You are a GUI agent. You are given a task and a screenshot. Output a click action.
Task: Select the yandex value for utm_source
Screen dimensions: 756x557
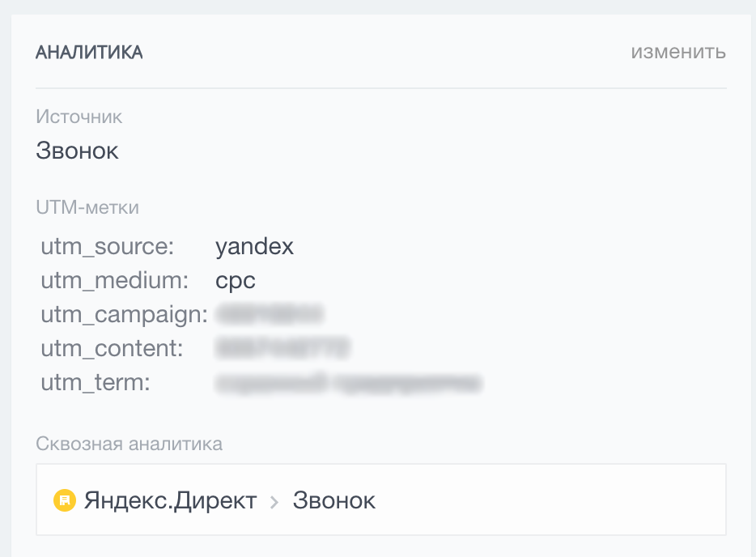click(255, 246)
